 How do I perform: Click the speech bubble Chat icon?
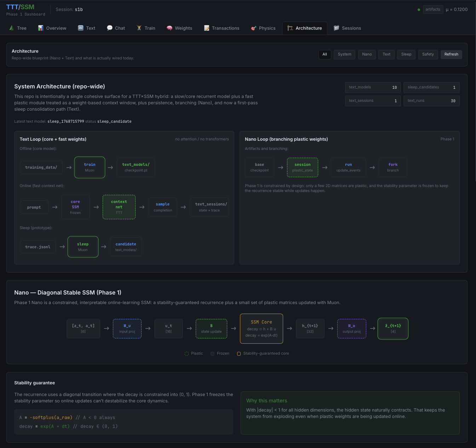click(x=110, y=28)
